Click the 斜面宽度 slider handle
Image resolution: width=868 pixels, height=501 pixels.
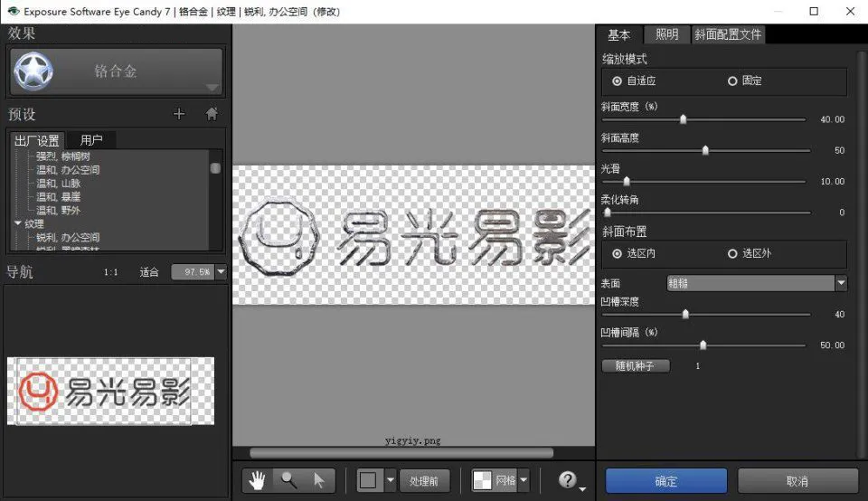[684, 119]
